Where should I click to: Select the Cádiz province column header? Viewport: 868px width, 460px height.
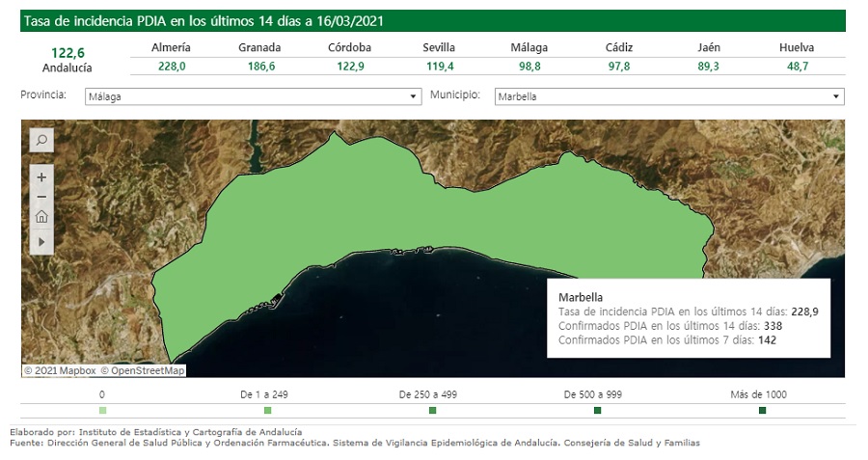coord(619,47)
